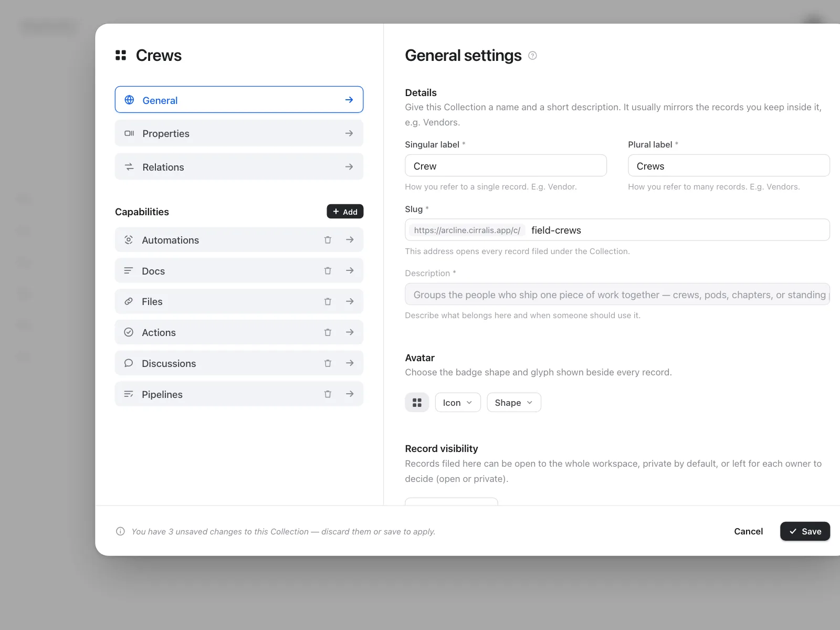This screenshot has width=840, height=630.
Task: Click the Docs lines icon
Action: 129,271
